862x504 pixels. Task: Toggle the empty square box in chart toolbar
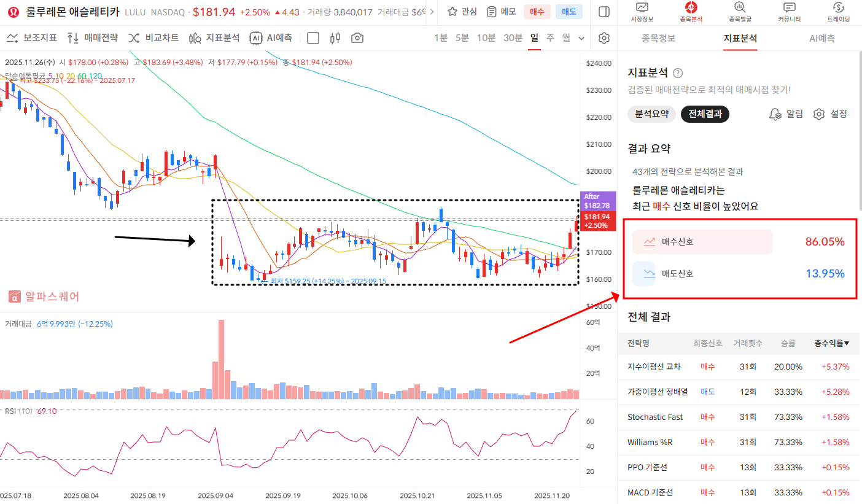click(313, 38)
